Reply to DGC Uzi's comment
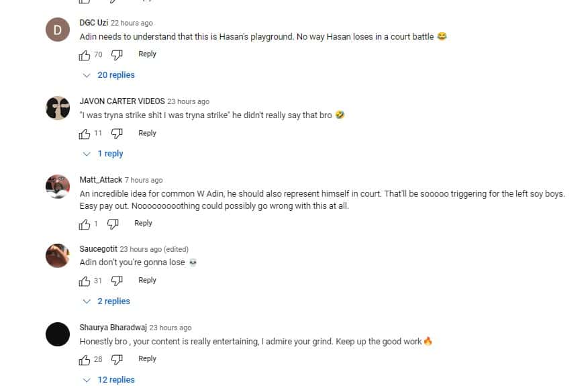Screen dimensions: 588x386 147,54
